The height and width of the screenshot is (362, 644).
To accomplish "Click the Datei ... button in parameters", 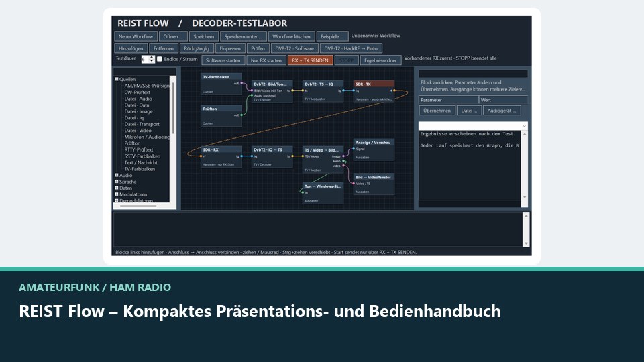I will [469, 111].
